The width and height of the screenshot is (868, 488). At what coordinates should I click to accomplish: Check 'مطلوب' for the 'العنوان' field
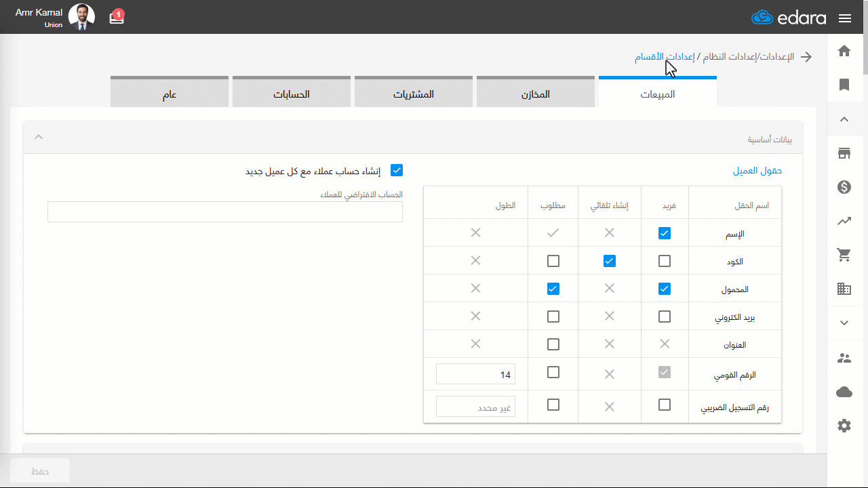tap(553, 344)
